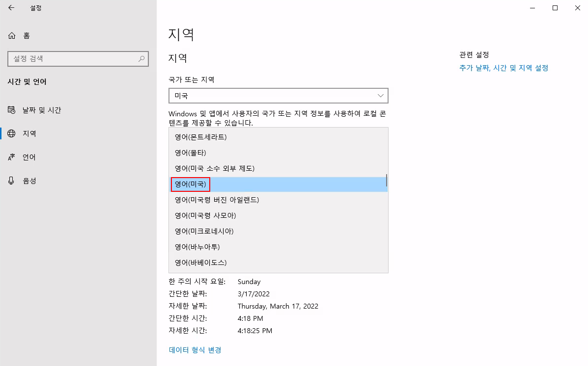Open the 미국 country selection box
This screenshot has height=366, width=588.
click(x=278, y=95)
